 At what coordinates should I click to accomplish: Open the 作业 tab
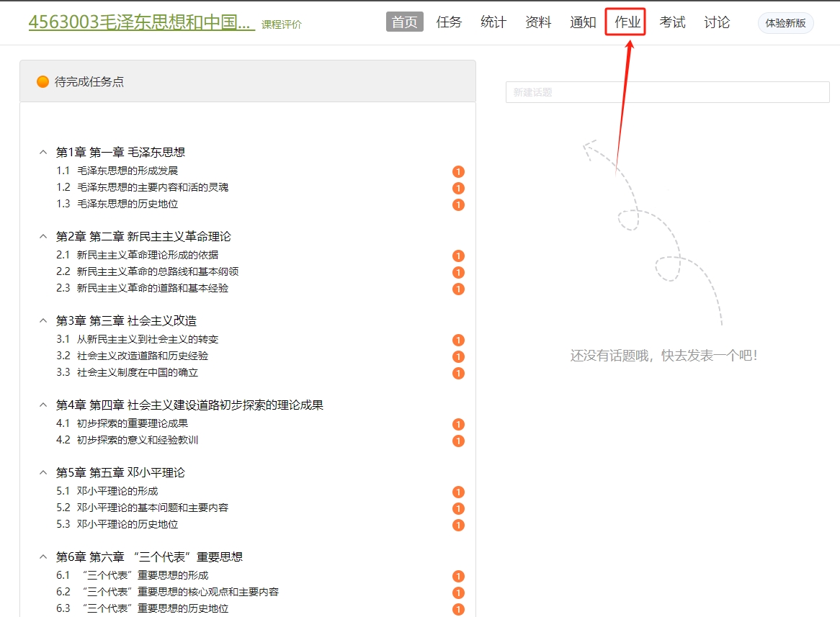[627, 22]
